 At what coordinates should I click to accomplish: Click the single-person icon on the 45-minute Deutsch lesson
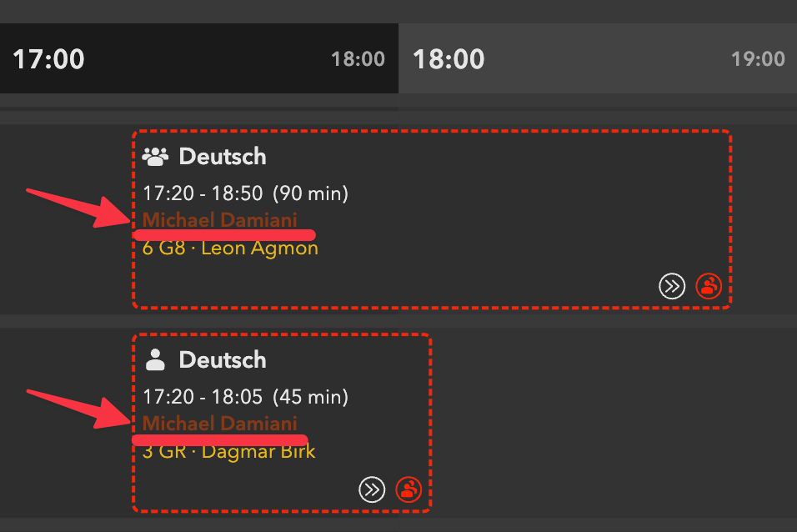pyautogui.click(x=155, y=359)
